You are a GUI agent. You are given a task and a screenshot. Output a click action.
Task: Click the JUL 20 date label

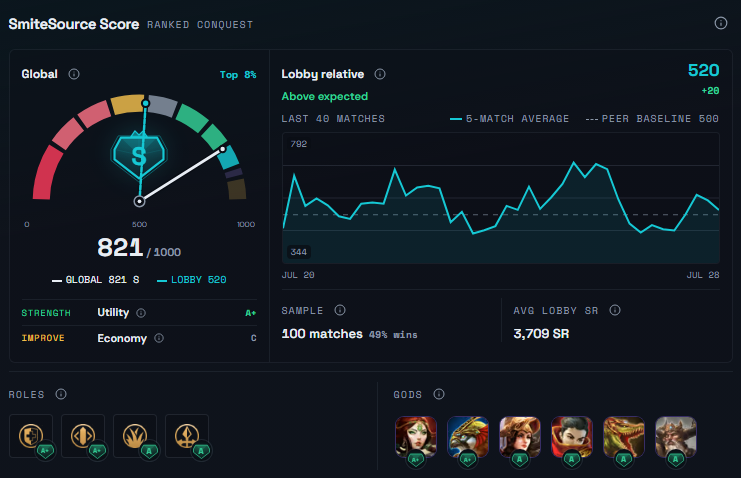[298, 275]
